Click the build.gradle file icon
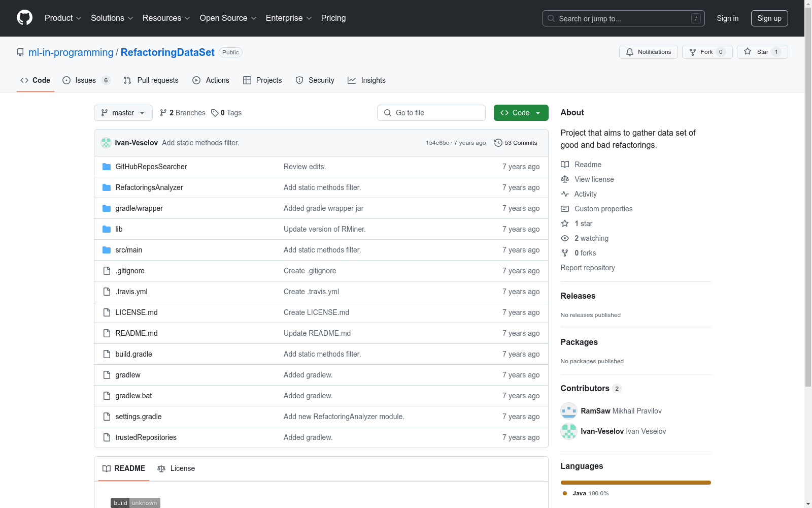Image resolution: width=812 pixels, height=508 pixels. pyautogui.click(x=107, y=354)
